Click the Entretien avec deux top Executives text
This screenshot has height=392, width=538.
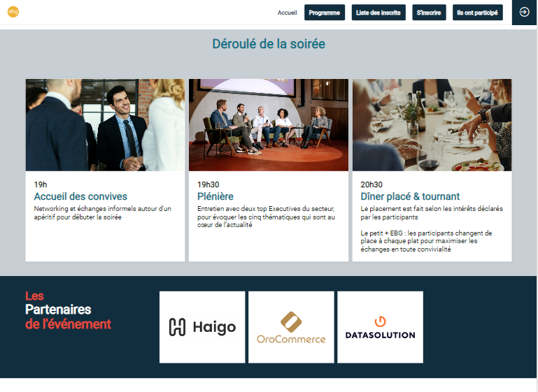click(x=266, y=217)
